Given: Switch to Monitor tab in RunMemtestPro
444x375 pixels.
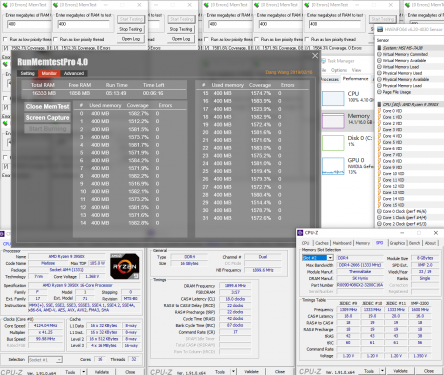Looking at the screenshot, I should [x=49, y=73].
